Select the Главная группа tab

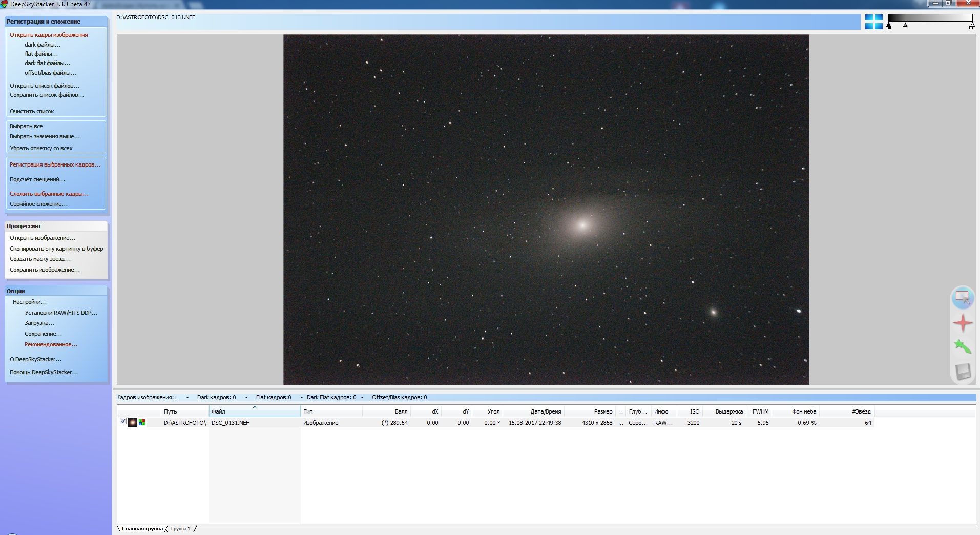[142, 529]
